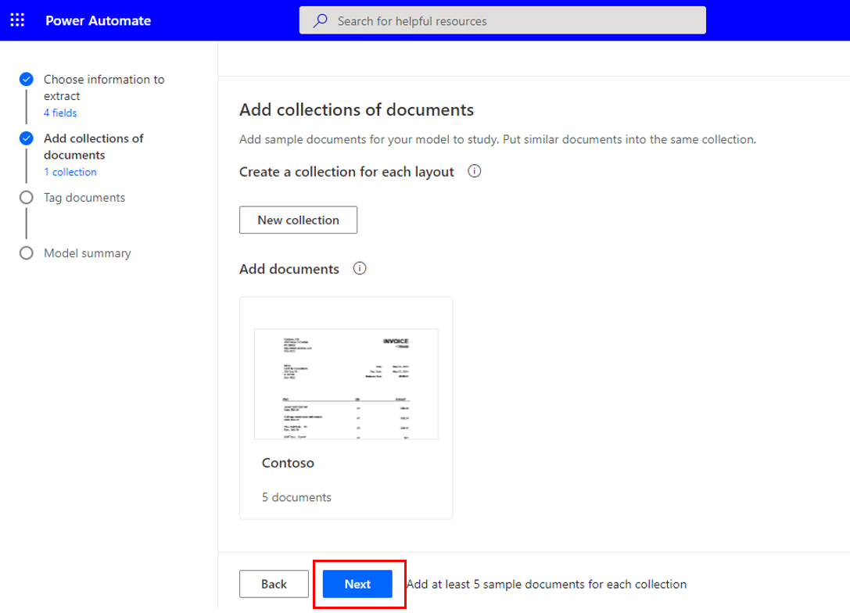
Task: Click the Power Automate title
Action: (98, 20)
